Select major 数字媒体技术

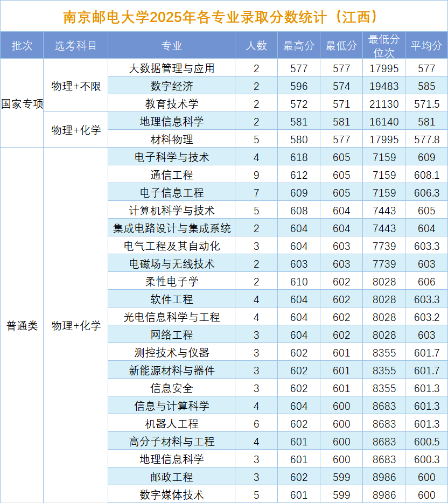(172, 495)
